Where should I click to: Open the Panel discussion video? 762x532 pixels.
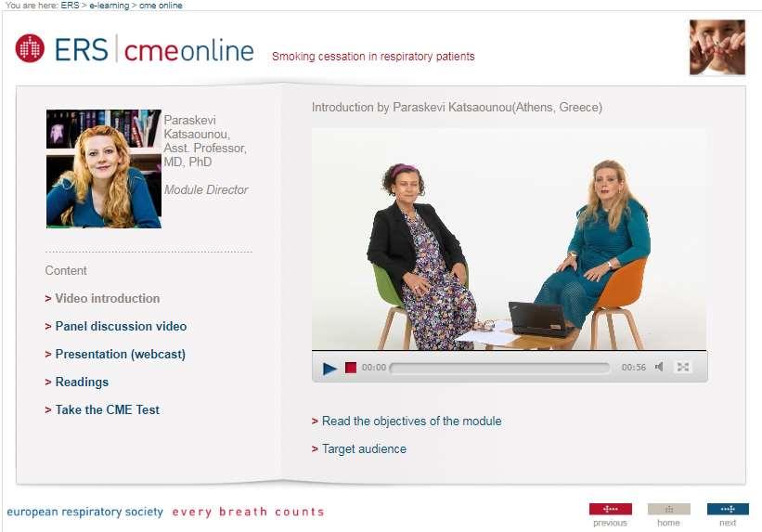click(121, 326)
